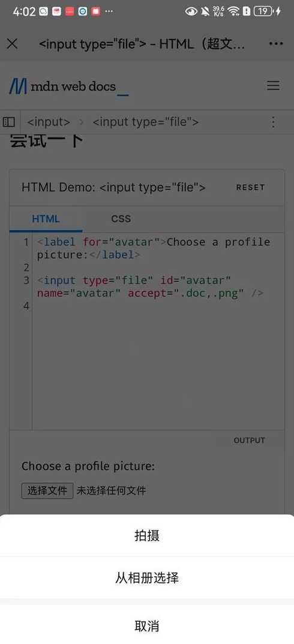
Task: Tap the battery indicator in status bar
Action: tap(264, 11)
